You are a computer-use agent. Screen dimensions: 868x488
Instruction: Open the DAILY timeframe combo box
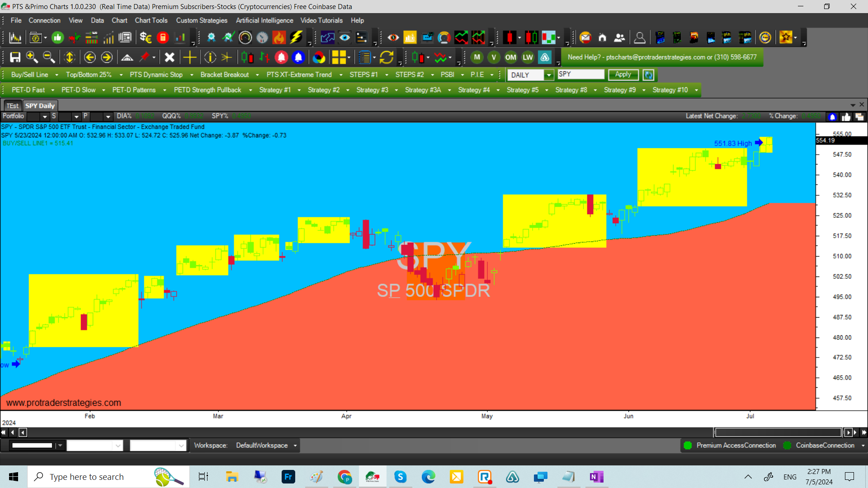[530, 75]
